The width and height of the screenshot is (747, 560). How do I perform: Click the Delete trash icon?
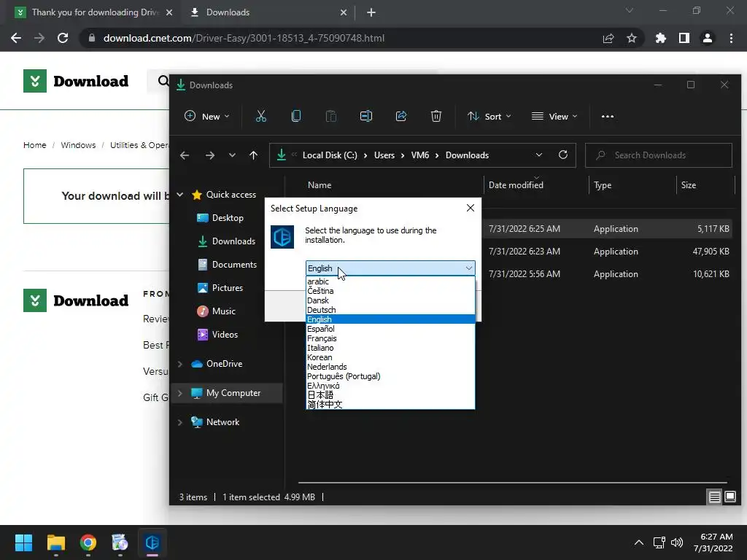click(436, 116)
